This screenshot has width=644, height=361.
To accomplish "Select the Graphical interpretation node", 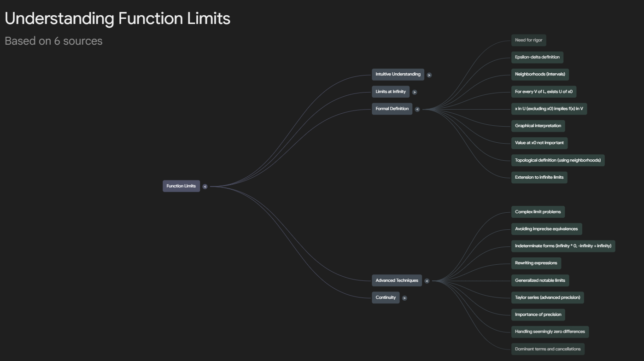I will [x=538, y=126].
